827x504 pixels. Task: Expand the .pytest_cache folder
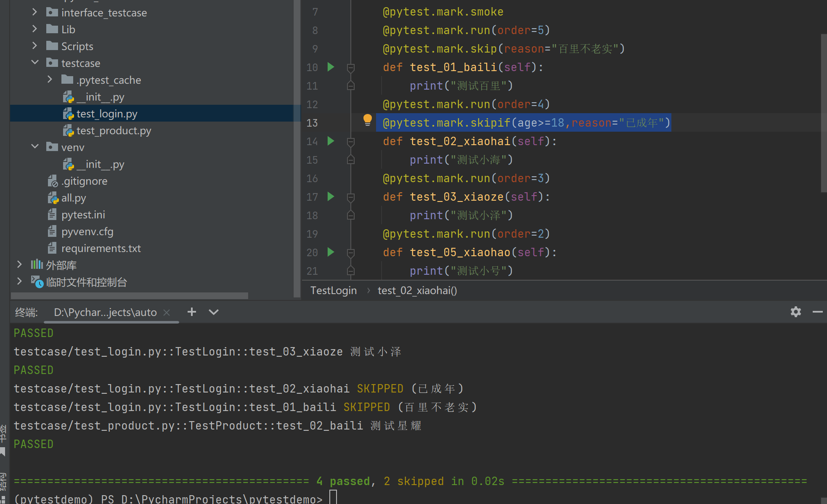[x=50, y=80]
